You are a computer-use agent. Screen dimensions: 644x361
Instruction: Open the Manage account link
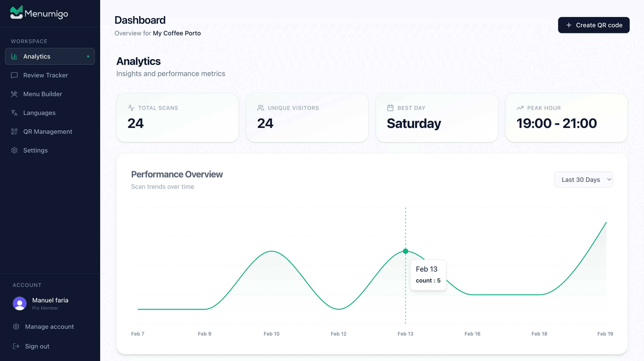(x=49, y=327)
